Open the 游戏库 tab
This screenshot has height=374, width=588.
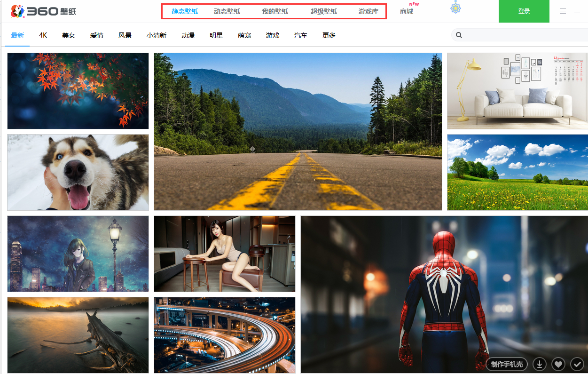tap(368, 11)
